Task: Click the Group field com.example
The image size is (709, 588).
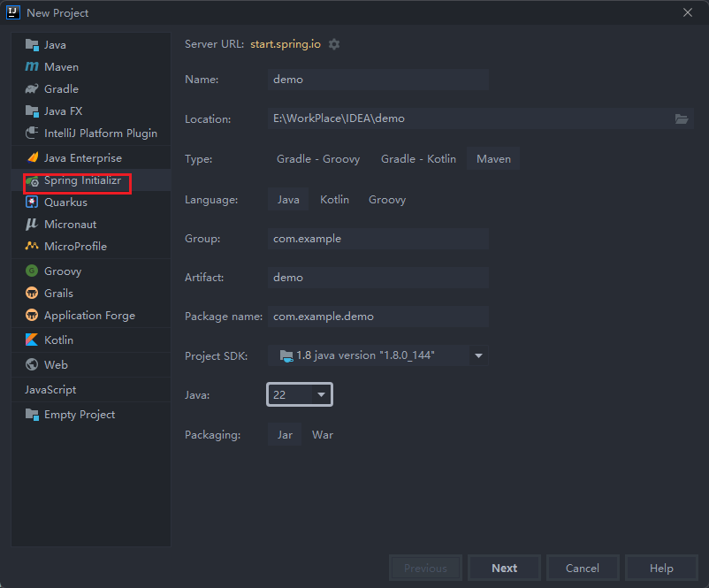Action: click(378, 239)
